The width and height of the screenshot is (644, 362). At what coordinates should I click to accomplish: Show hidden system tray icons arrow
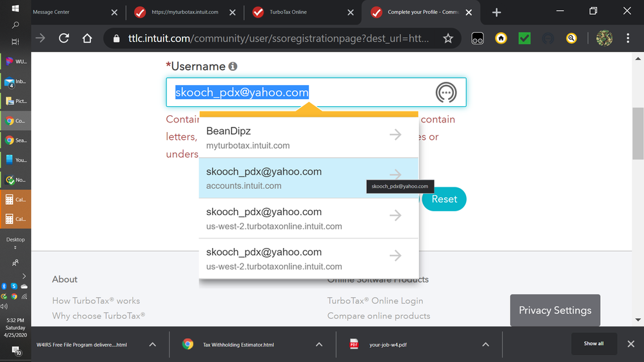point(24,276)
